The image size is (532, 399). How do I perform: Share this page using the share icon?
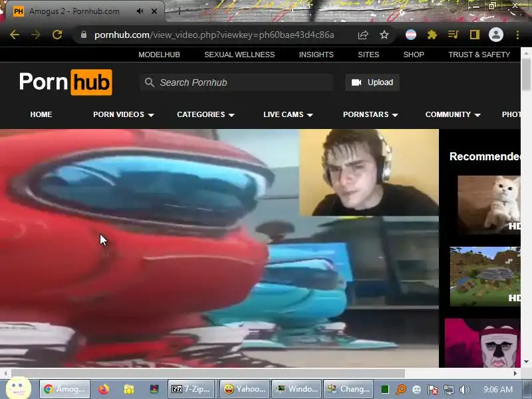click(x=363, y=35)
